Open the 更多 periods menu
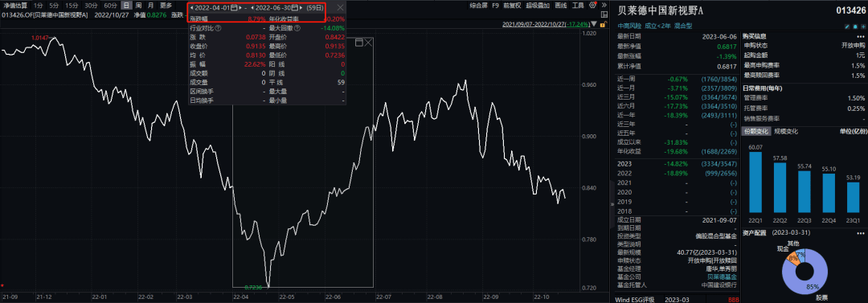 pyautogui.click(x=166, y=5)
